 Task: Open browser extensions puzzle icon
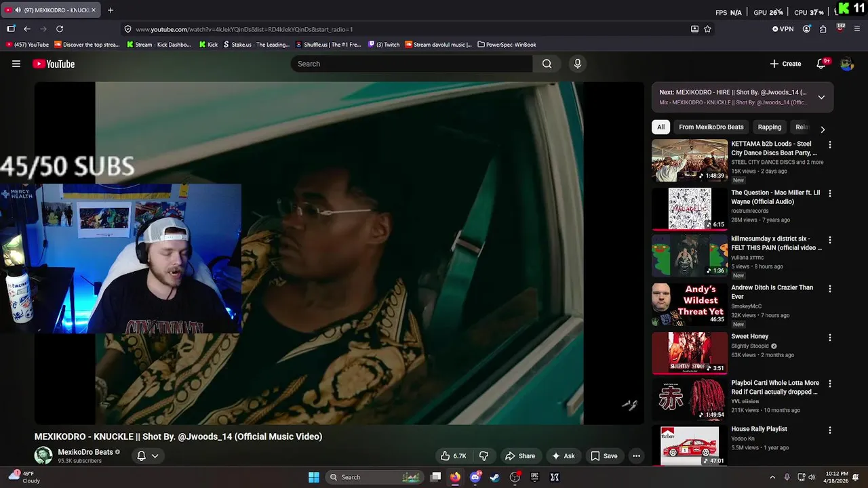pos(823,29)
